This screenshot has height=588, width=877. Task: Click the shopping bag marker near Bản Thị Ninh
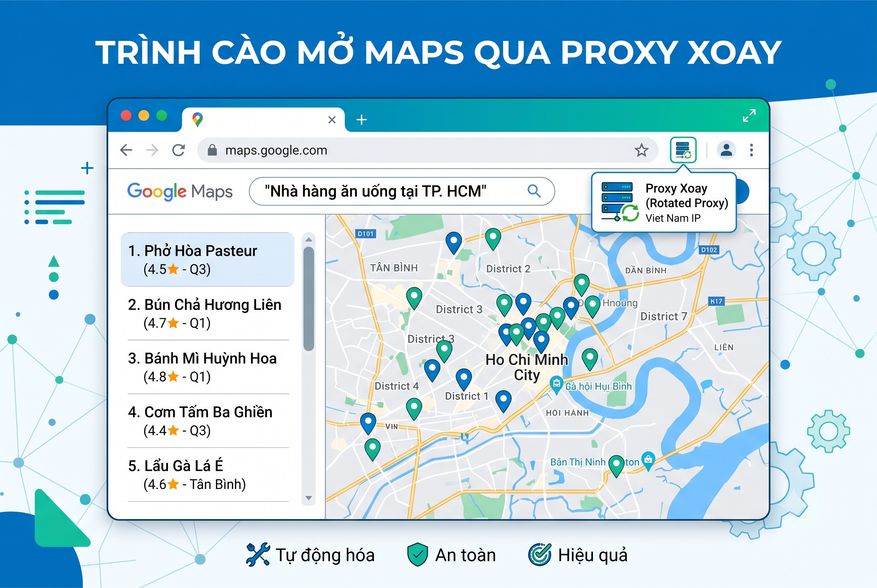(648, 460)
